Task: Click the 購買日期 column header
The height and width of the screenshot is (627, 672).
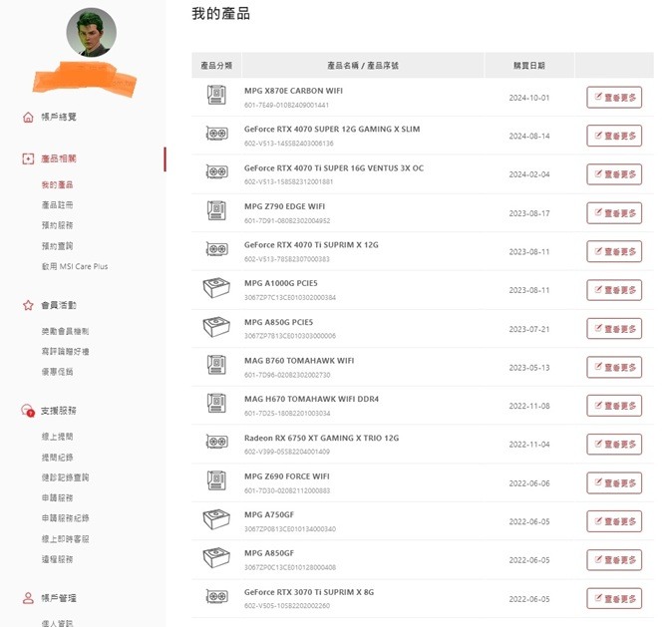Action: (x=529, y=66)
